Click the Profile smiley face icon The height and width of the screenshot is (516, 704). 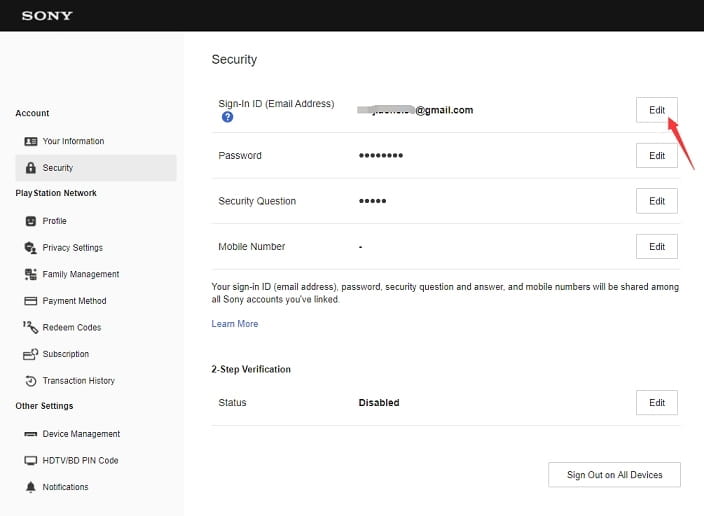(x=30, y=221)
